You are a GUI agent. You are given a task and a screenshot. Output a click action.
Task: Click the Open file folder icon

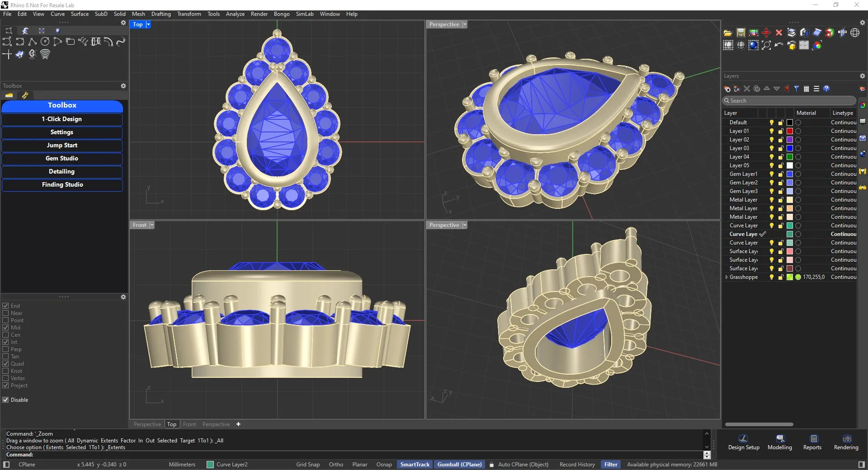(728, 33)
